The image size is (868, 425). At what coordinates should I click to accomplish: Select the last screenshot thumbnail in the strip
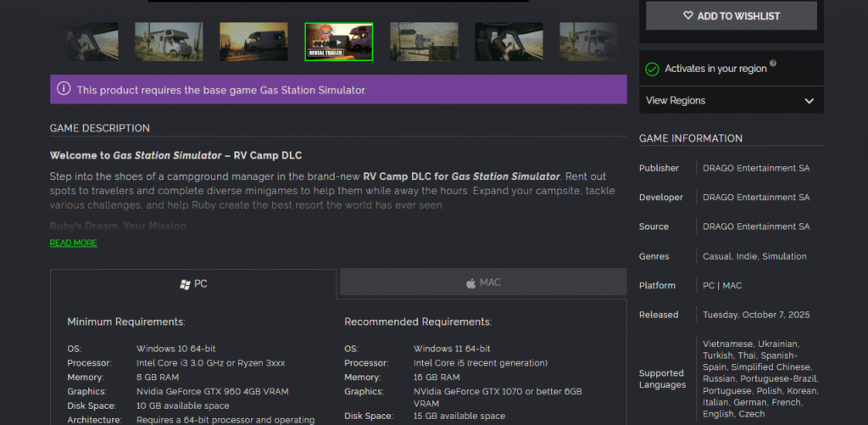[x=588, y=42]
